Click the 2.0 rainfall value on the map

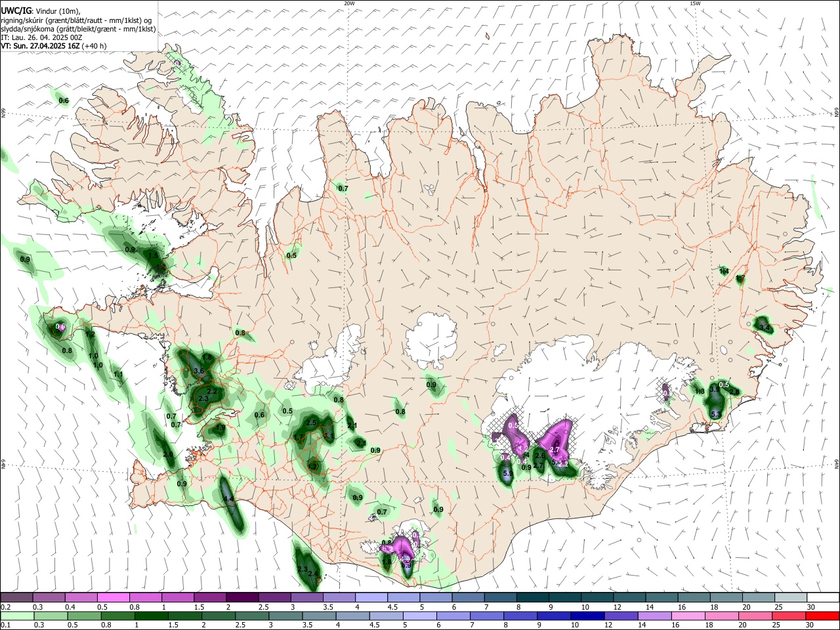[x=168, y=454]
